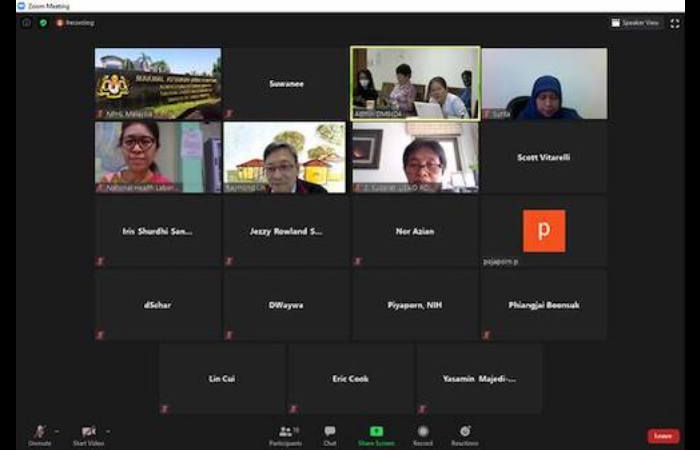Select the DWaywa participant tile

(x=286, y=305)
